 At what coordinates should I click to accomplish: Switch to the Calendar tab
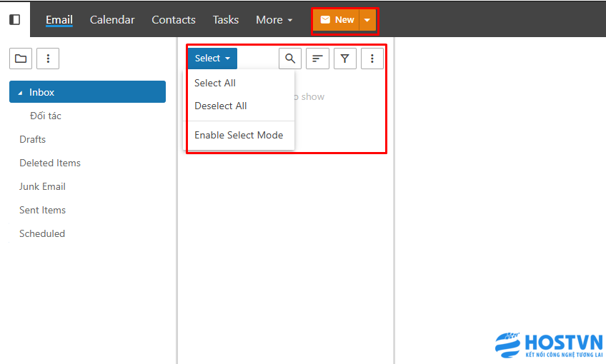pyautogui.click(x=112, y=20)
